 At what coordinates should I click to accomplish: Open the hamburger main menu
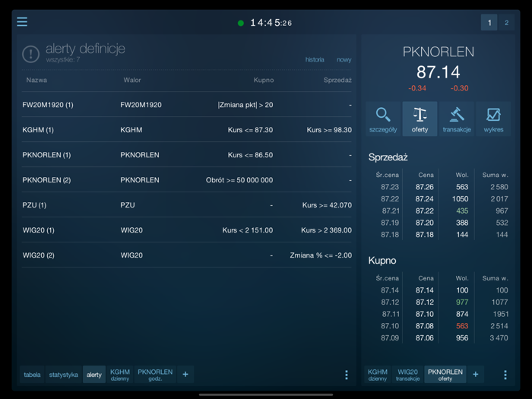22,22
